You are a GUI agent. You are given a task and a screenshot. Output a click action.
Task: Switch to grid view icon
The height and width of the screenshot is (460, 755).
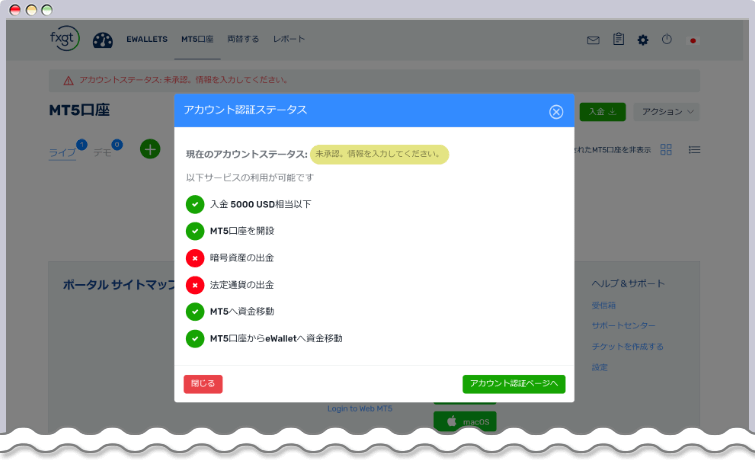[666, 150]
